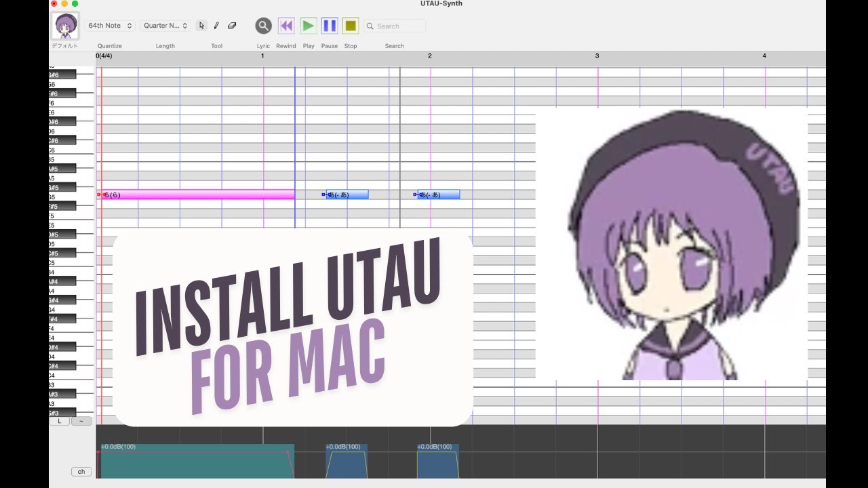The image size is (868, 488).
Task: Select the envelope under the ら note
Action: click(196, 462)
